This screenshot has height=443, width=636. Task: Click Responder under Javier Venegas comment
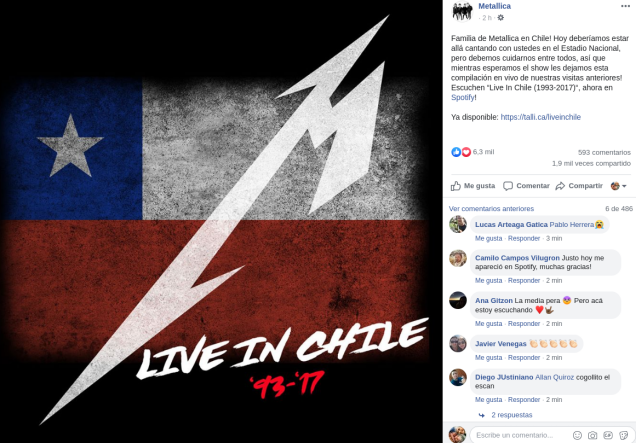tap(524, 357)
